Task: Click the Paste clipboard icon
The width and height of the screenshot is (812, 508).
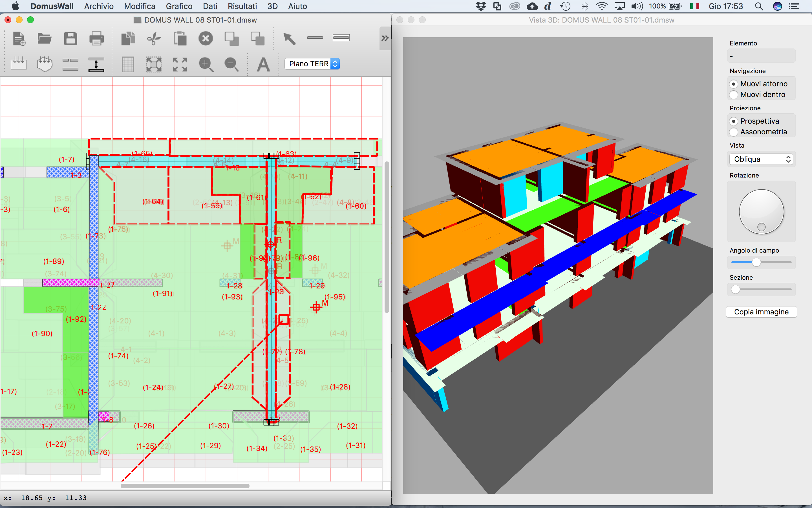Action: 180,38
